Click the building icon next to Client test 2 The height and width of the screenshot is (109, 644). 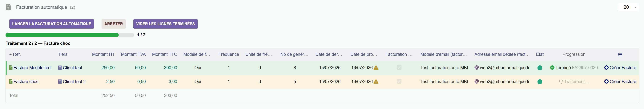pos(60,82)
